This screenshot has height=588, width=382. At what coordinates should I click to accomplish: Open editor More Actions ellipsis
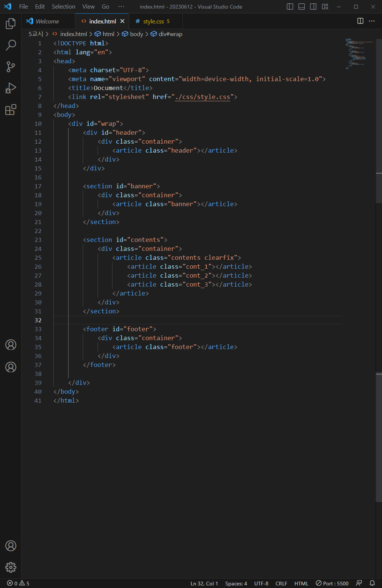point(372,21)
